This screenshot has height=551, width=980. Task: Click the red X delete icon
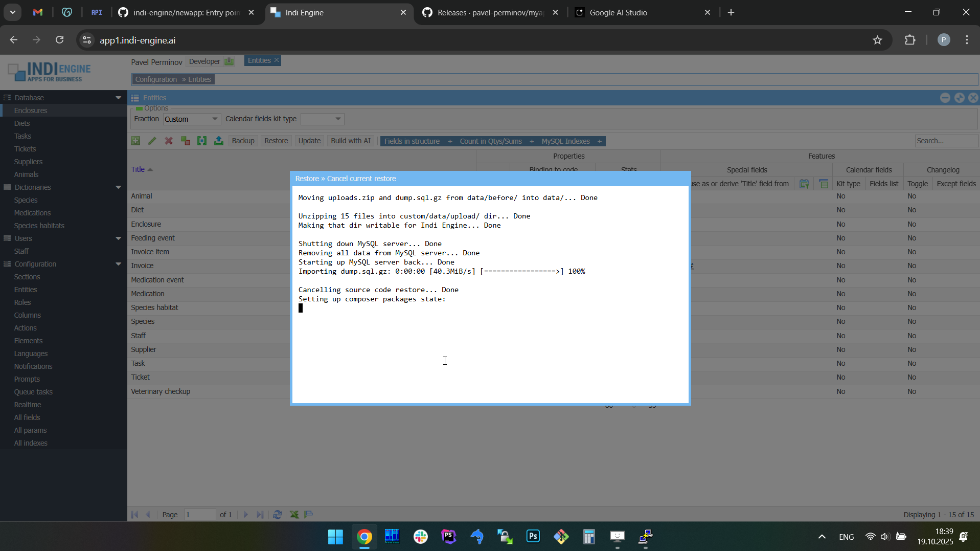point(169,141)
